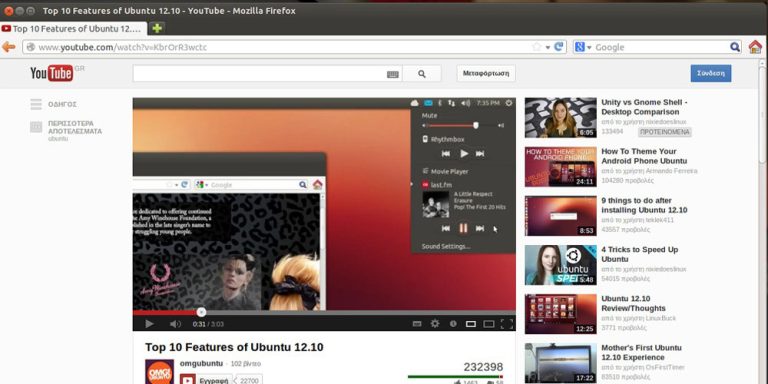The width and height of the screenshot is (768, 384).
Task: Click the video progress bar scrubber
Action: (201, 312)
